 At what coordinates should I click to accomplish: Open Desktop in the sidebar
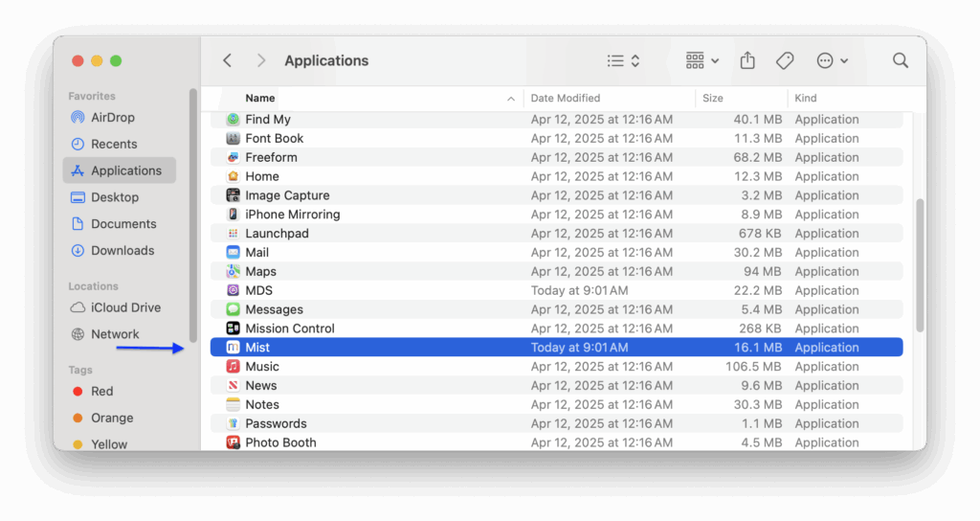(x=120, y=197)
